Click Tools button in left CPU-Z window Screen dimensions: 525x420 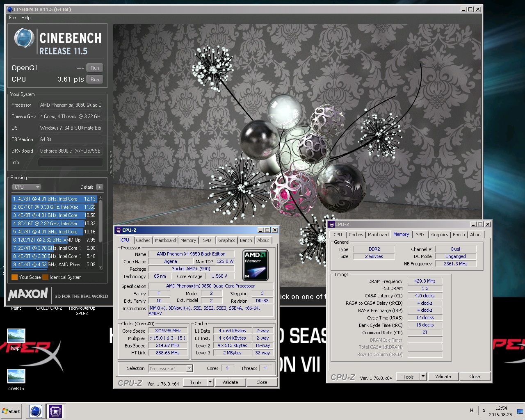coord(195,382)
